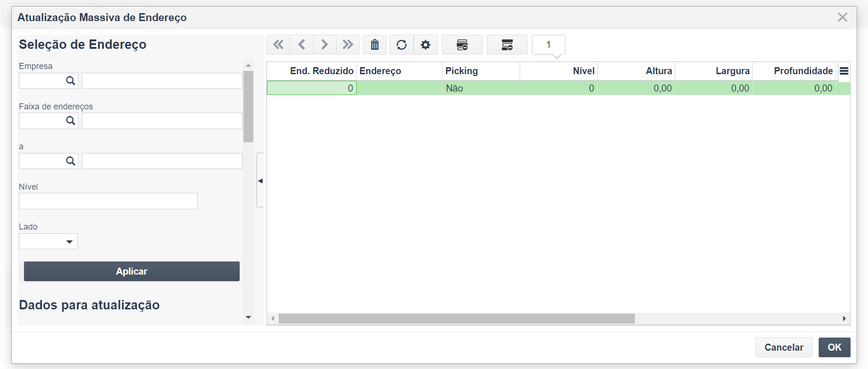Sort by Altura column header
868x369 pixels.
click(636, 71)
